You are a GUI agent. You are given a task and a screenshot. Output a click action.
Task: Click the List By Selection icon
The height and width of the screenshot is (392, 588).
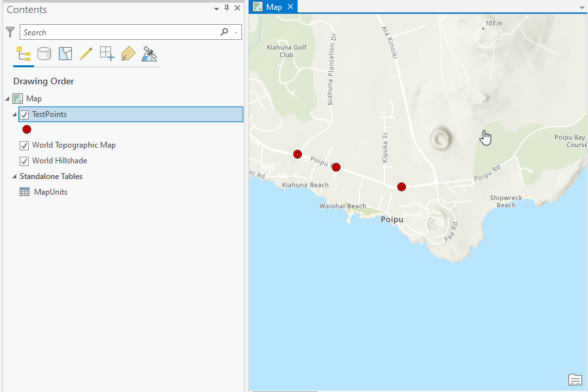[65, 54]
